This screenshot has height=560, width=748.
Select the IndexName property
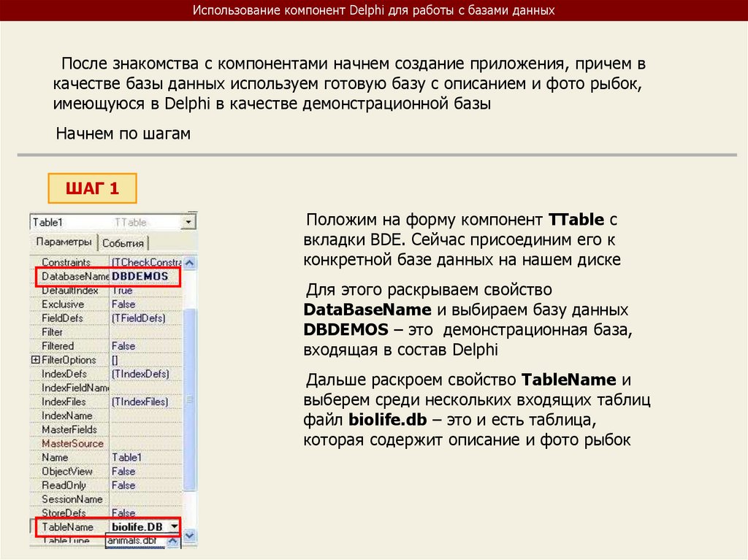coord(66,415)
